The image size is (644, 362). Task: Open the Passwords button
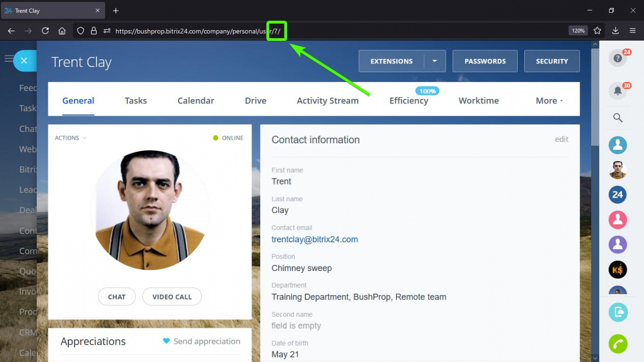[x=485, y=61]
